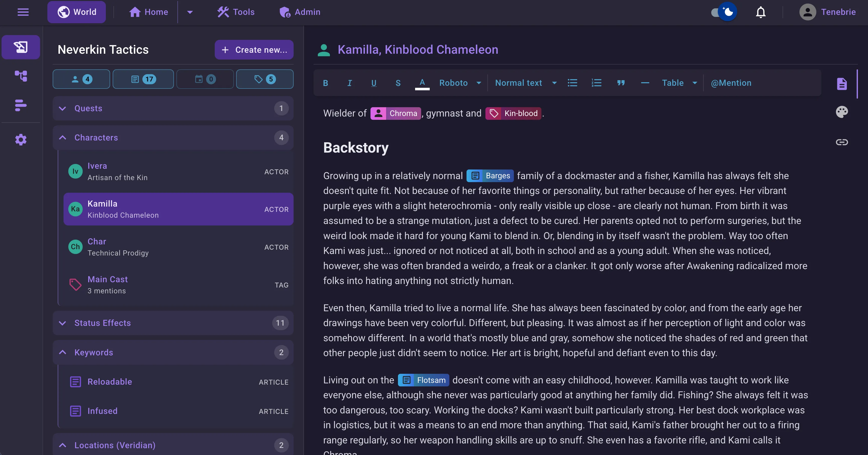Collapse the Keywords section
This screenshot has width=868, height=455.
pyautogui.click(x=173, y=352)
